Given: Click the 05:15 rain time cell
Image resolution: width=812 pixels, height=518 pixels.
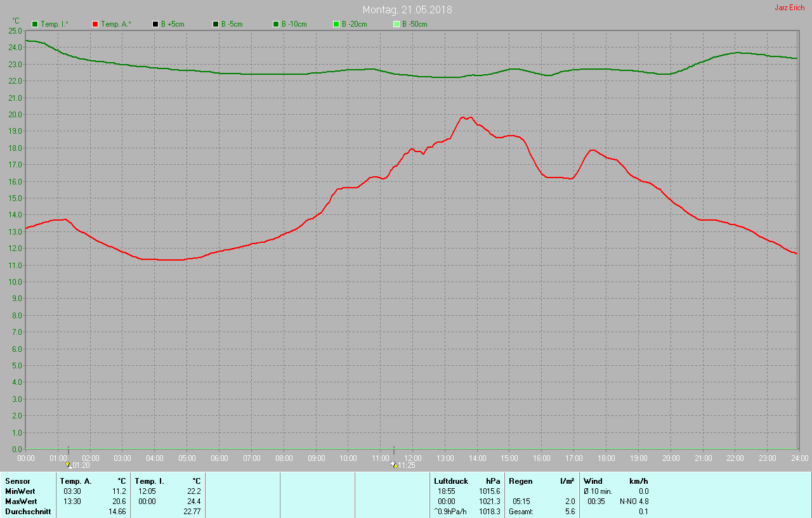Looking at the screenshot, I should (521, 502).
